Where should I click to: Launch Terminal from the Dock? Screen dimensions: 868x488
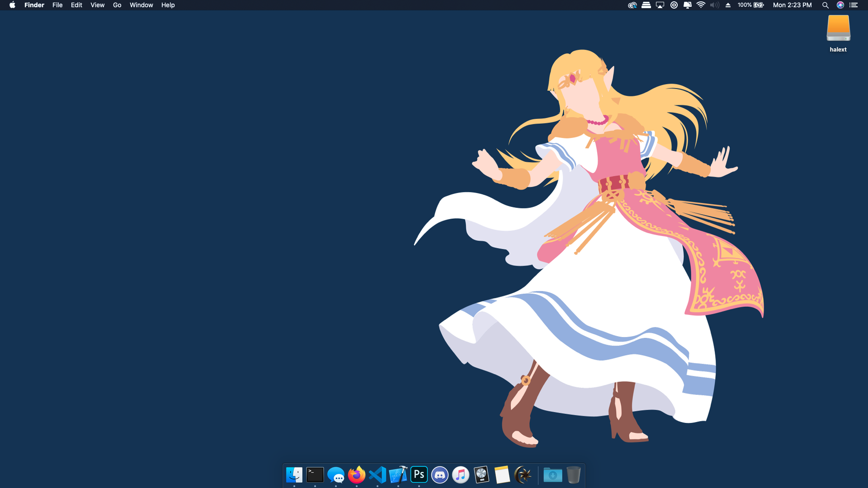pyautogui.click(x=315, y=475)
